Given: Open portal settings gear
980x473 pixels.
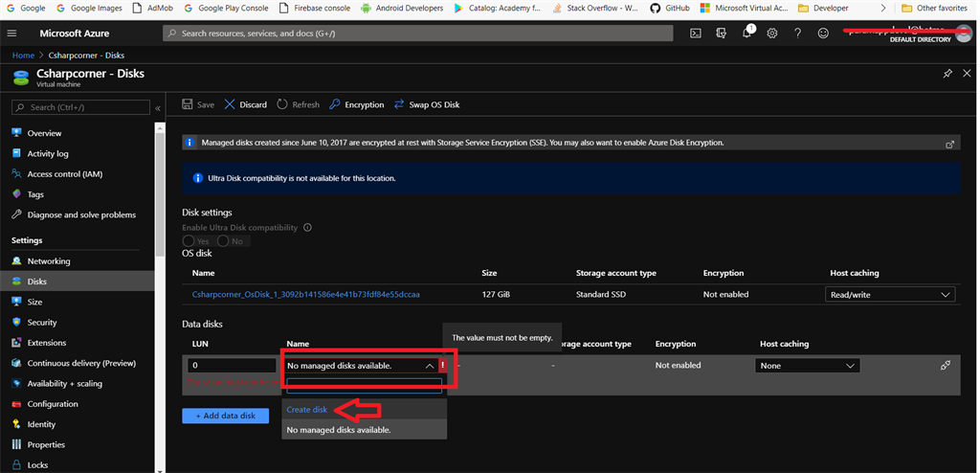Looking at the screenshot, I should coord(772,34).
